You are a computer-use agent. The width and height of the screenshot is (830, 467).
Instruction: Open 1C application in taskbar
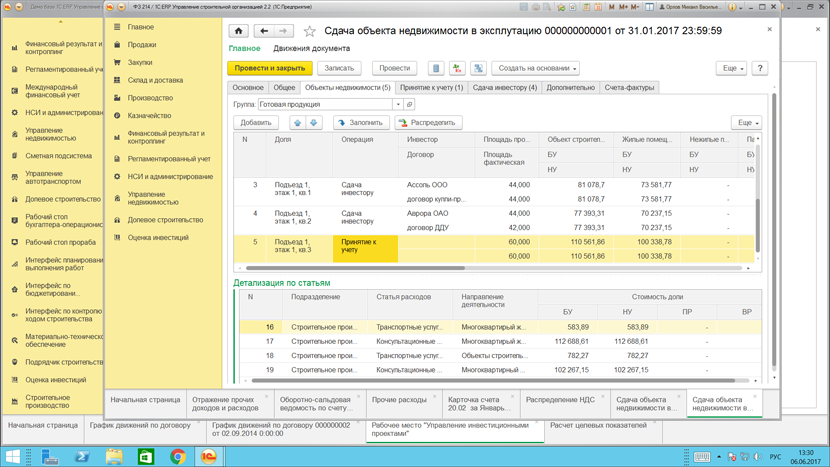209,456
